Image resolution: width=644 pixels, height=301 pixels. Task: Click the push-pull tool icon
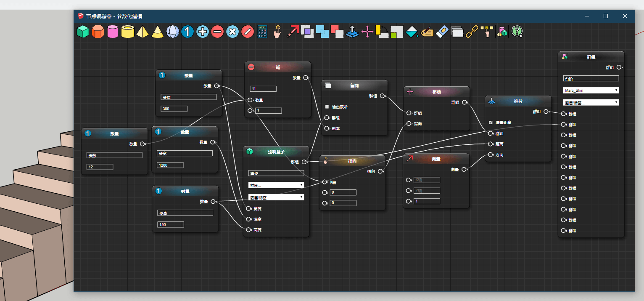coord(352,32)
